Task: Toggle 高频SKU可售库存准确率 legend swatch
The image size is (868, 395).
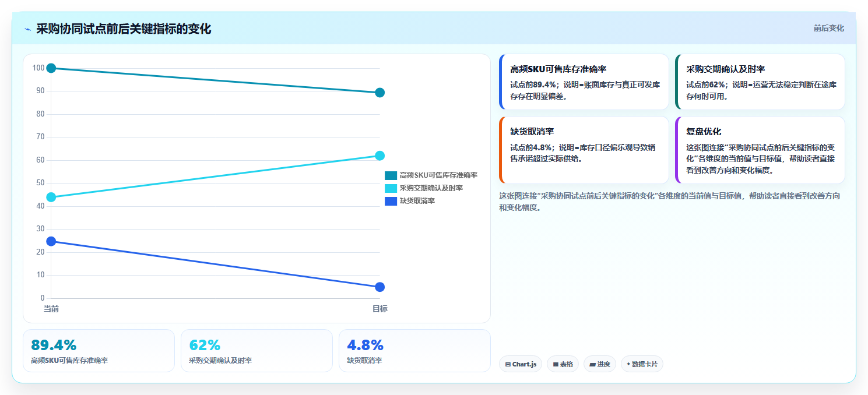Action: point(391,175)
